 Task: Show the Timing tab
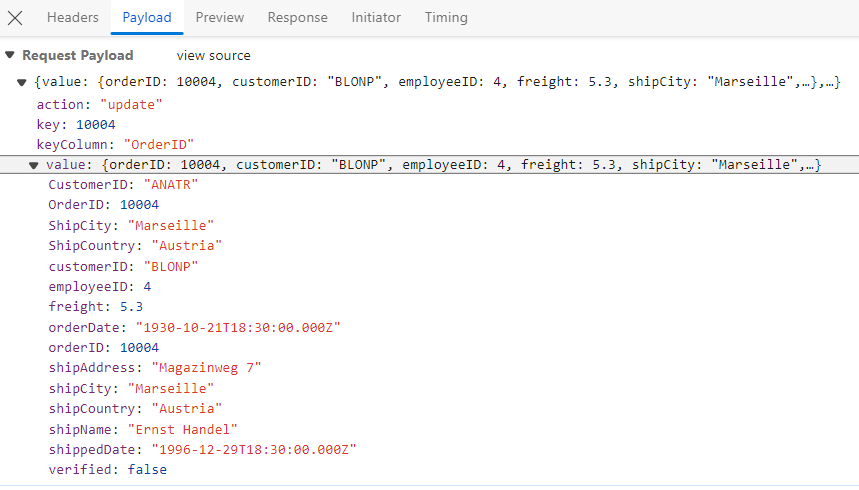click(446, 18)
